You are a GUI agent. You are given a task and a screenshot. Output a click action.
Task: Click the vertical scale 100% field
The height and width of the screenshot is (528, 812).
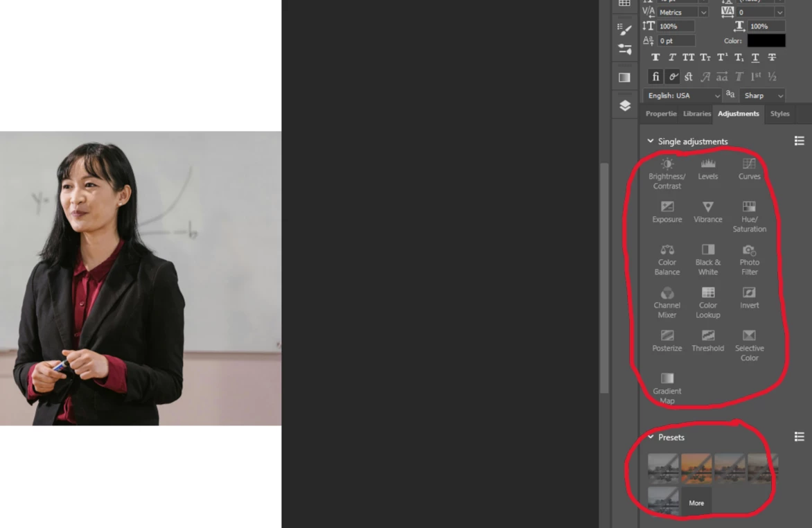(x=676, y=26)
